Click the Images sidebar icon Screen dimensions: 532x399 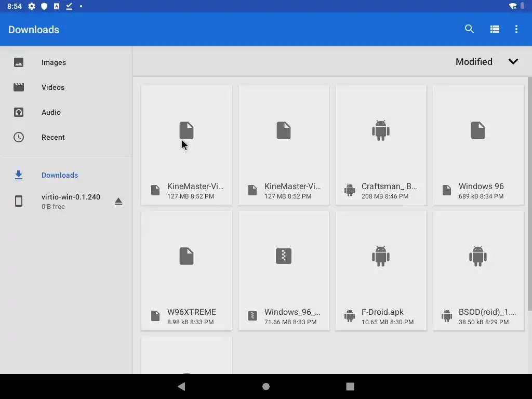coord(19,62)
